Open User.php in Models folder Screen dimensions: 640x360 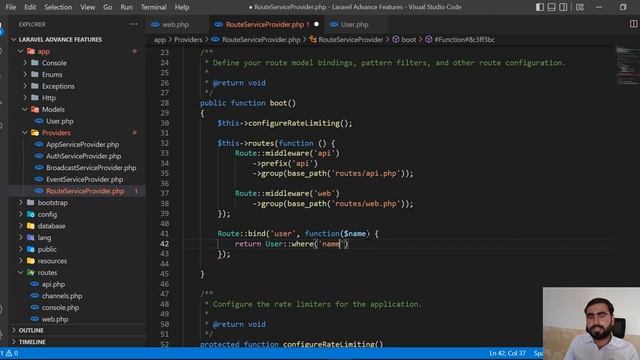[60, 121]
